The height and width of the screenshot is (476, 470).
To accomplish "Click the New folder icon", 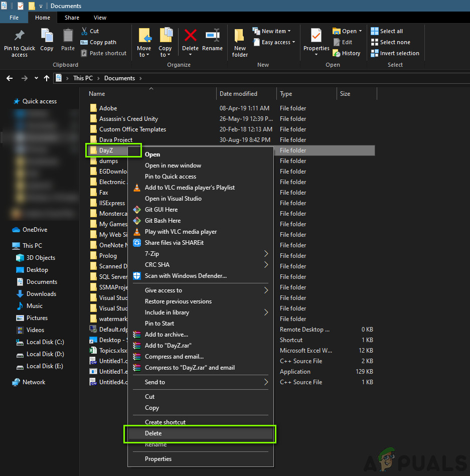I will [239, 36].
